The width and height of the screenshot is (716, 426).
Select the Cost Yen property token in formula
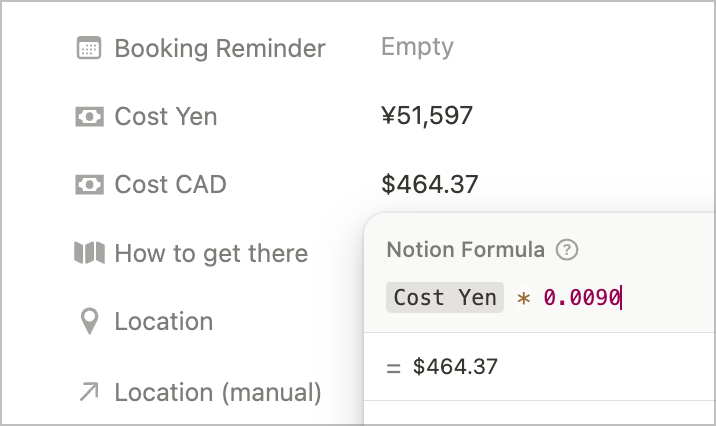pyautogui.click(x=445, y=298)
